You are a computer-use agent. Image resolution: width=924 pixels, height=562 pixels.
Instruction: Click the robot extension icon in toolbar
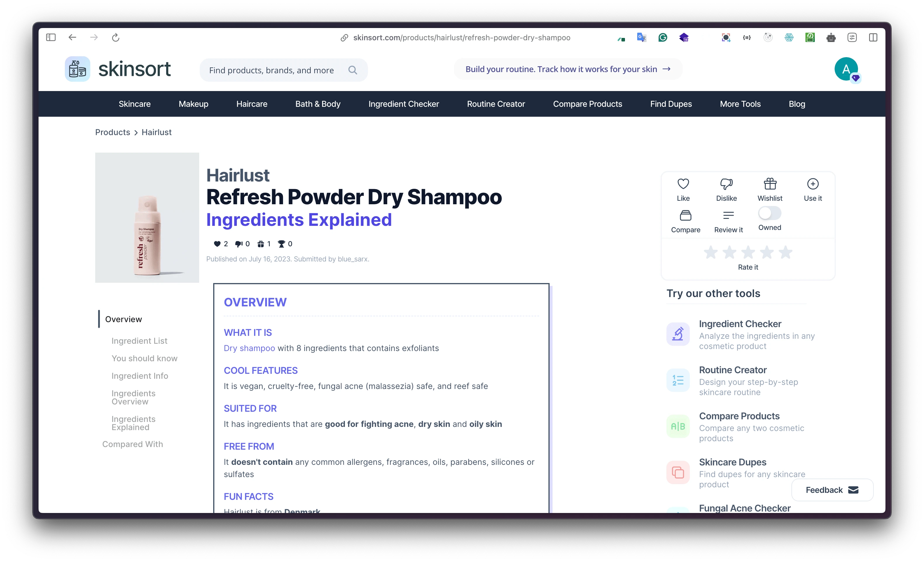[831, 37]
